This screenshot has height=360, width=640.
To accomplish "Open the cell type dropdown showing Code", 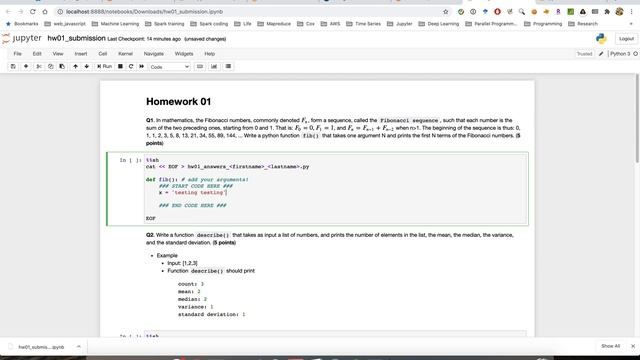I will (169, 67).
